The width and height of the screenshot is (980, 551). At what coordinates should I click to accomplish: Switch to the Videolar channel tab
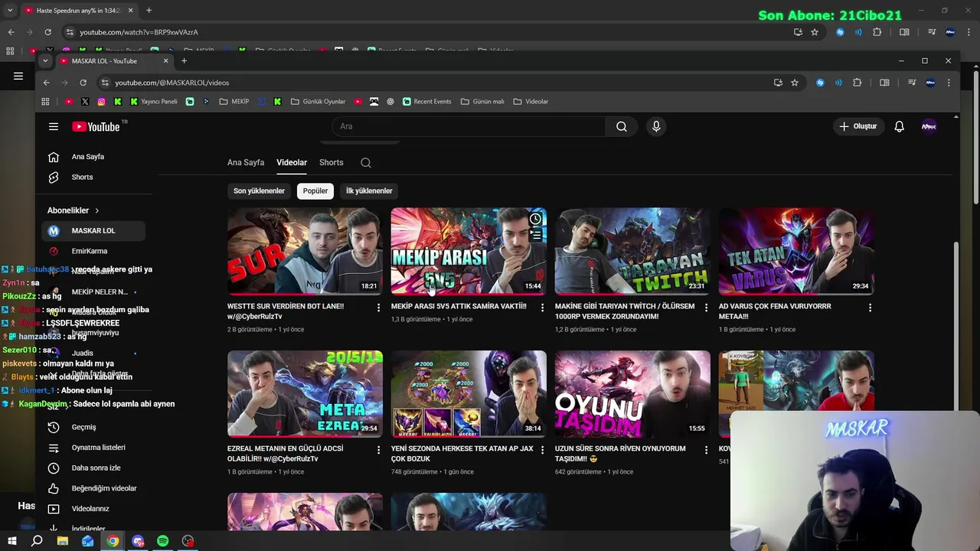pyautogui.click(x=292, y=162)
